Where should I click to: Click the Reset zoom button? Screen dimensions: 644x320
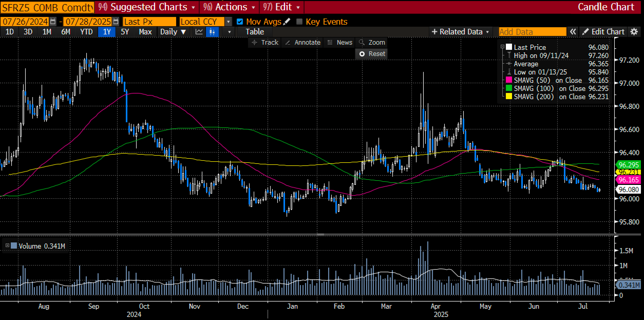coord(372,54)
